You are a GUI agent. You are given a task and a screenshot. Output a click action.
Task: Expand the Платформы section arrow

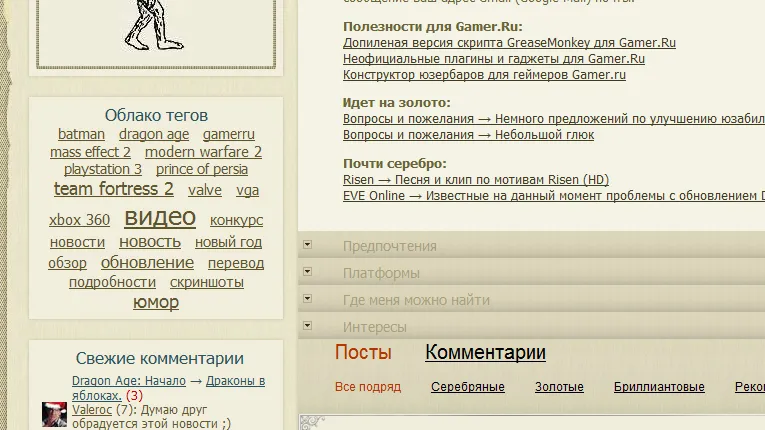pyautogui.click(x=308, y=272)
